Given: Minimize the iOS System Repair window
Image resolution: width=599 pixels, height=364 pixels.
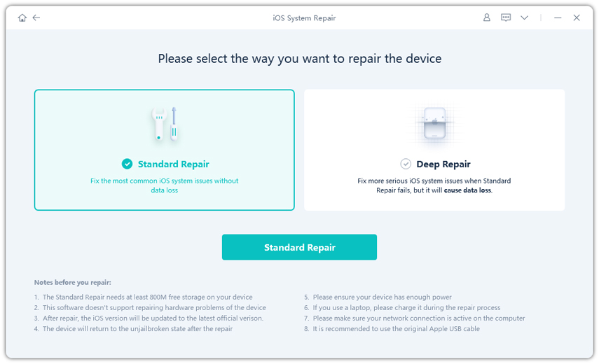Looking at the screenshot, I should (558, 17).
